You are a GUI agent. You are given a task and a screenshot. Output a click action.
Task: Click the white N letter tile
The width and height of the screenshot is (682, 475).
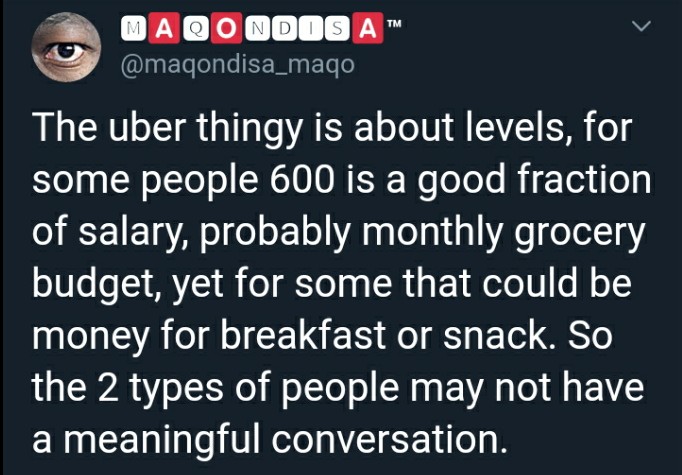coord(257,29)
